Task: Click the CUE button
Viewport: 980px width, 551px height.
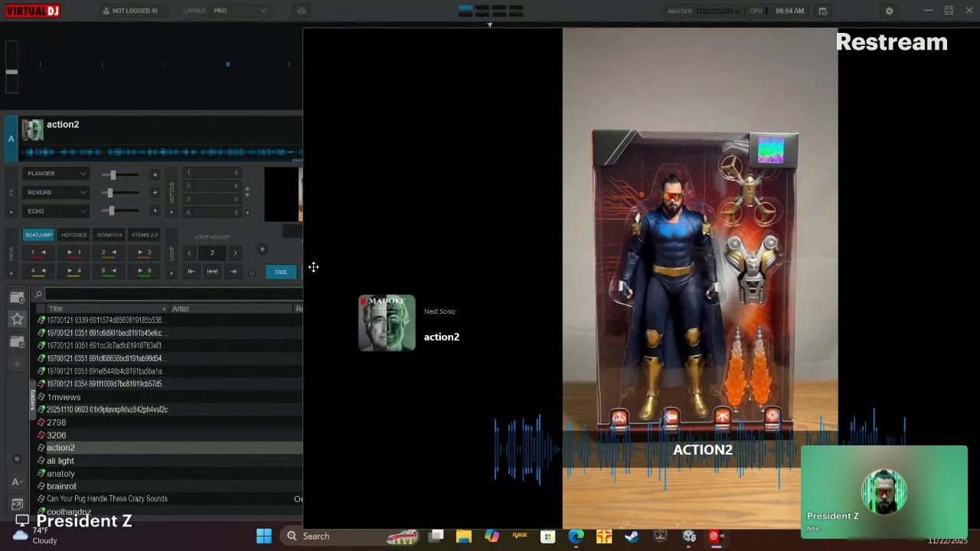Action: (281, 272)
